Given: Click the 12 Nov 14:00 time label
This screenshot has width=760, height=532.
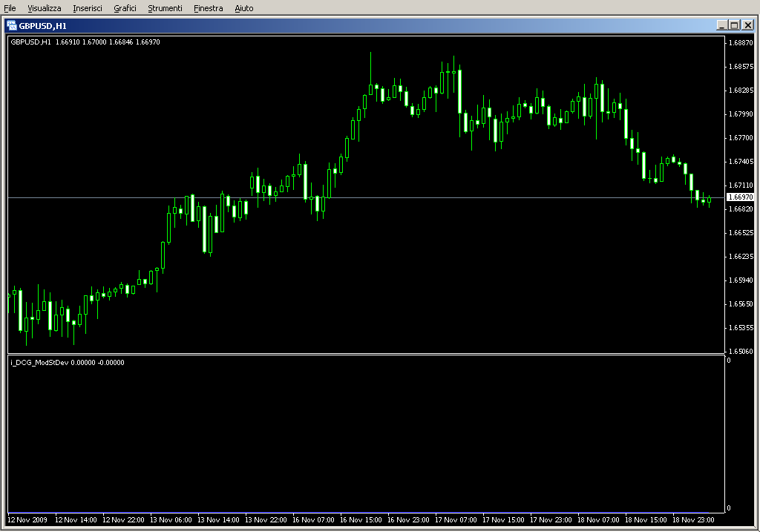Looking at the screenshot, I should coord(76,520).
